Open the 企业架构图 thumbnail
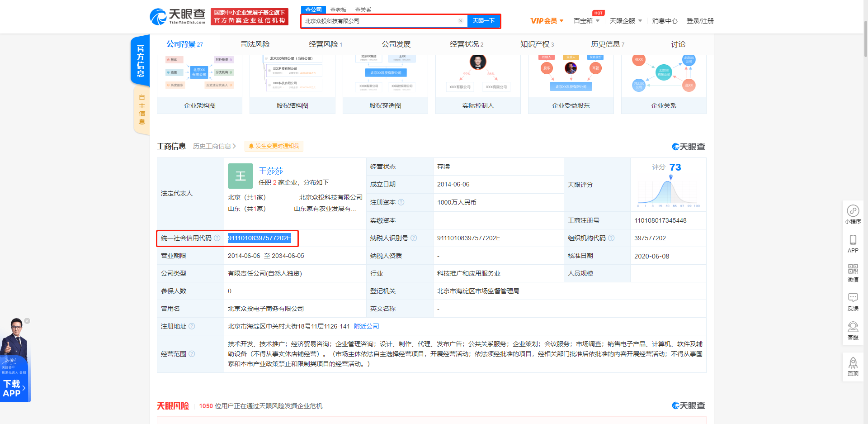This screenshot has width=868, height=424. (199, 84)
